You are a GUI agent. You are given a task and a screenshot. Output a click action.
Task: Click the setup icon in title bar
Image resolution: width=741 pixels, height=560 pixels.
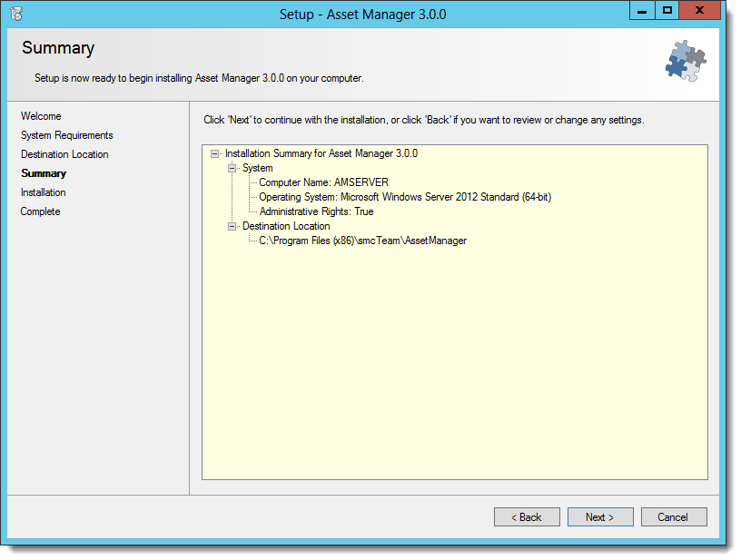(x=16, y=14)
